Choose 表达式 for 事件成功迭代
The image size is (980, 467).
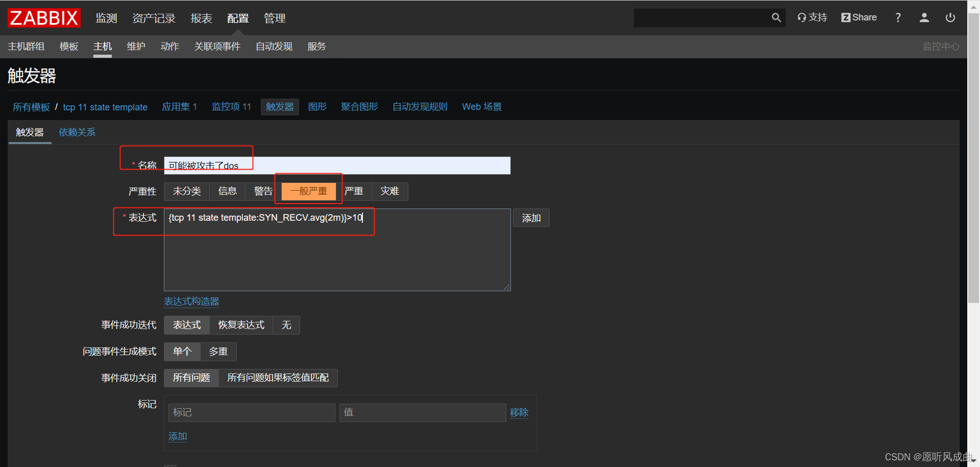[x=187, y=325]
